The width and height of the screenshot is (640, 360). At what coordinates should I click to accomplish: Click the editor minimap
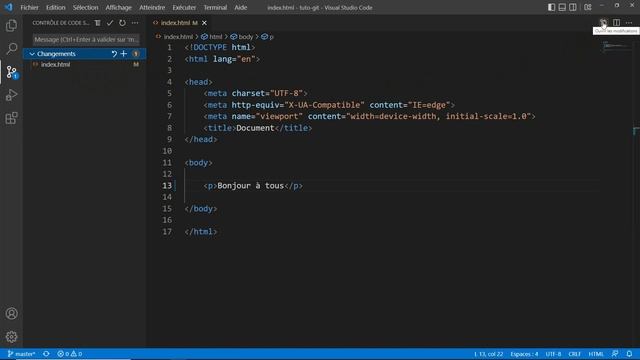click(616, 46)
